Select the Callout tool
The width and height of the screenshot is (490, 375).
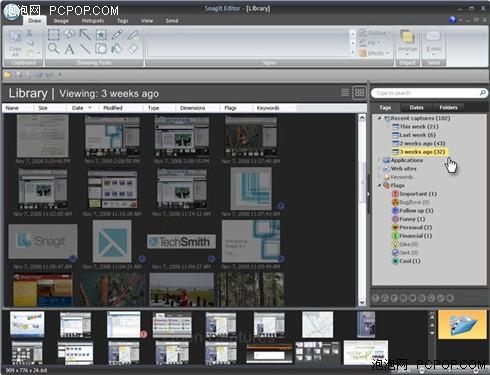69,34
